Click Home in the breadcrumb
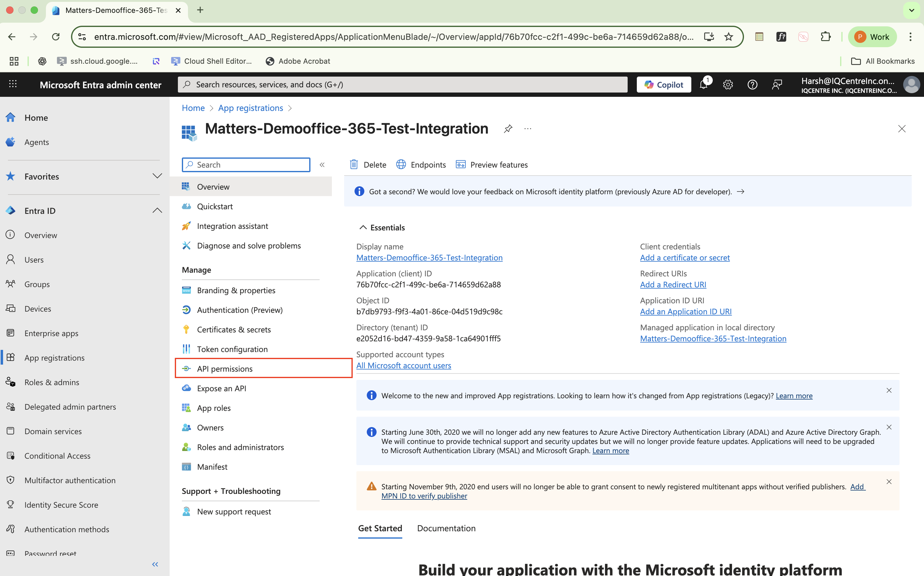Viewport: 924px width, 576px height. (193, 108)
